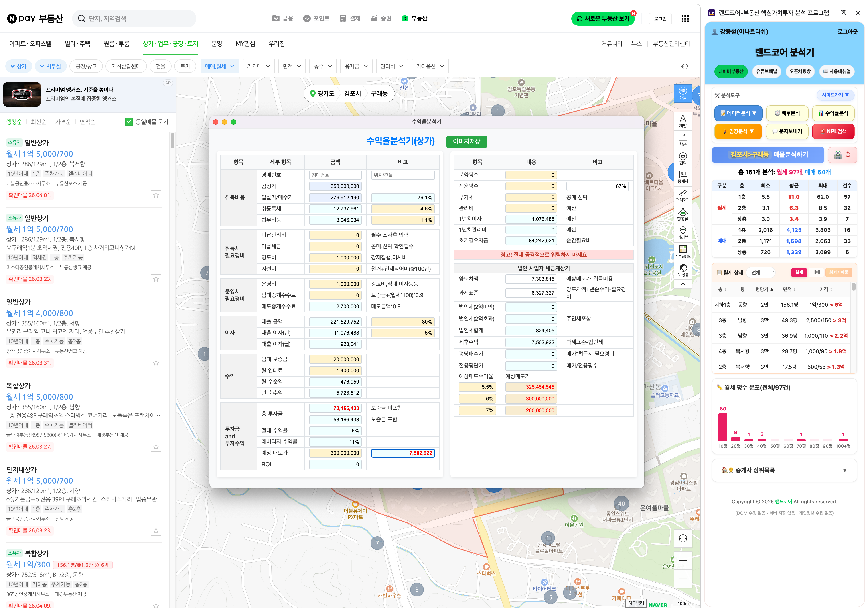Zoom out on the map

coord(683,579)
